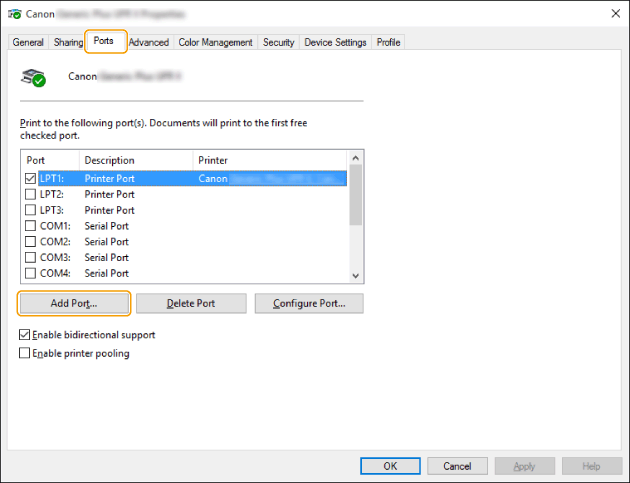This screenshot has height=483, width=630.
Task: Check the LPT2 port checkbox
Action: tap(30, 194)
